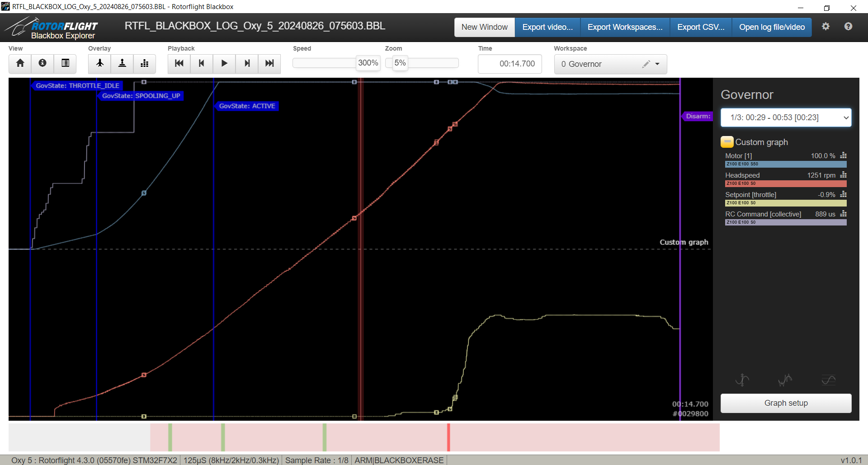Click Export CSV menu button
Viewport: 868px width, 465px height.
click(700, 27)
